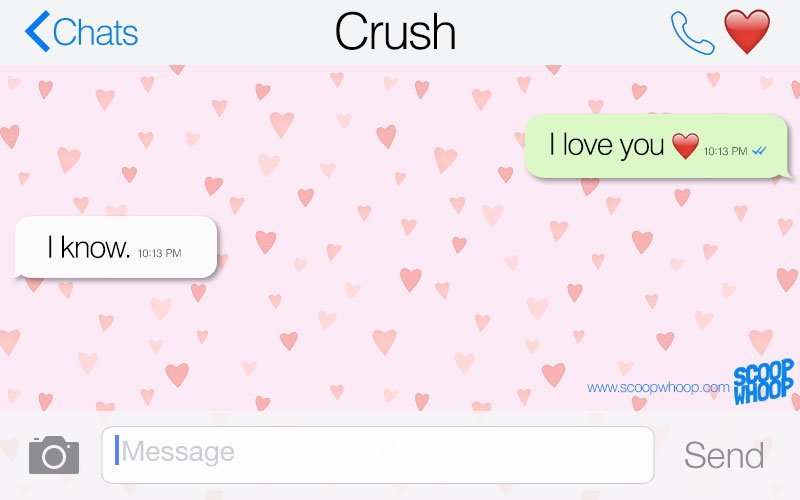Tap the red heart in header
This screenshot has width=800, height=500.
(747, 32)
